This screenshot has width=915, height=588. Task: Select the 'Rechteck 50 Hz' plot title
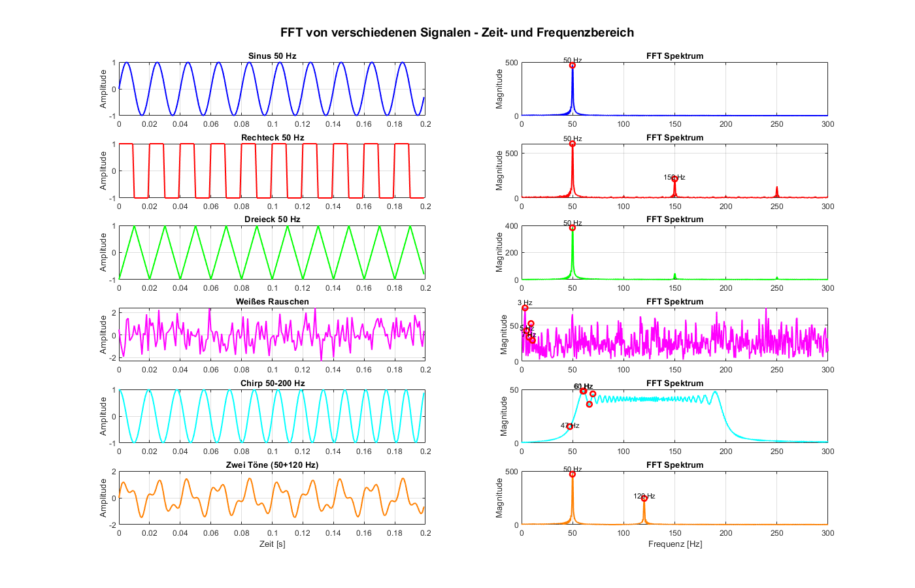272,138
